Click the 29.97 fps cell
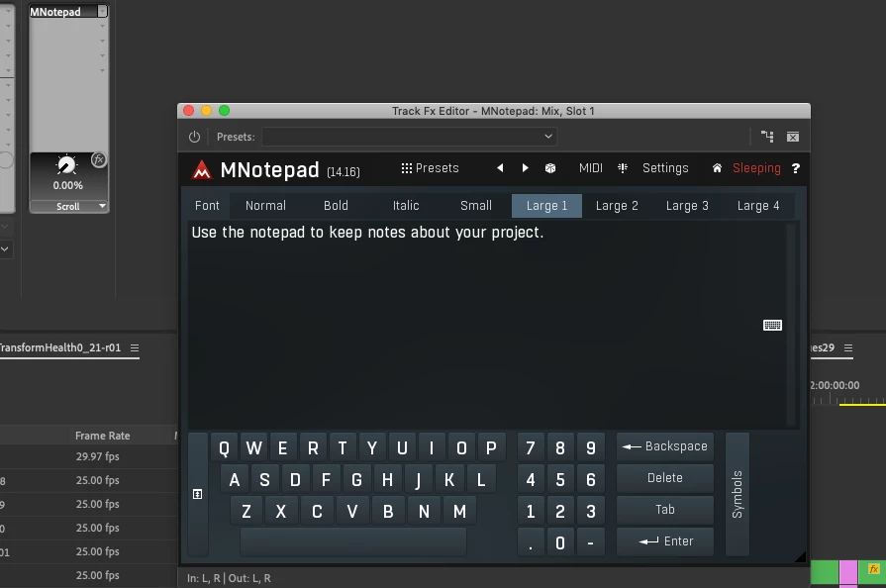This screenshot has height=588, width=886. click(97, 456)
